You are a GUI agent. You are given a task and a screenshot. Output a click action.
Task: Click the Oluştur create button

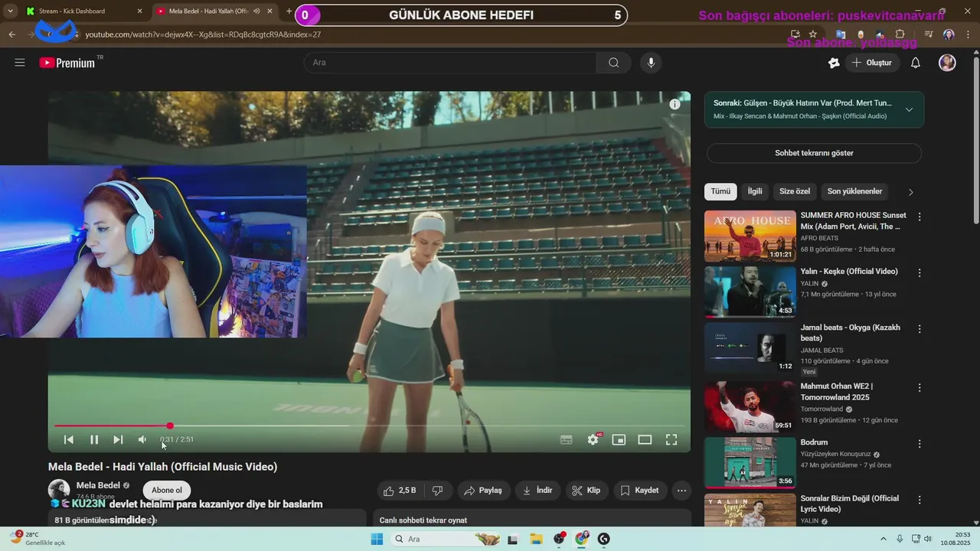pos(872,63)
